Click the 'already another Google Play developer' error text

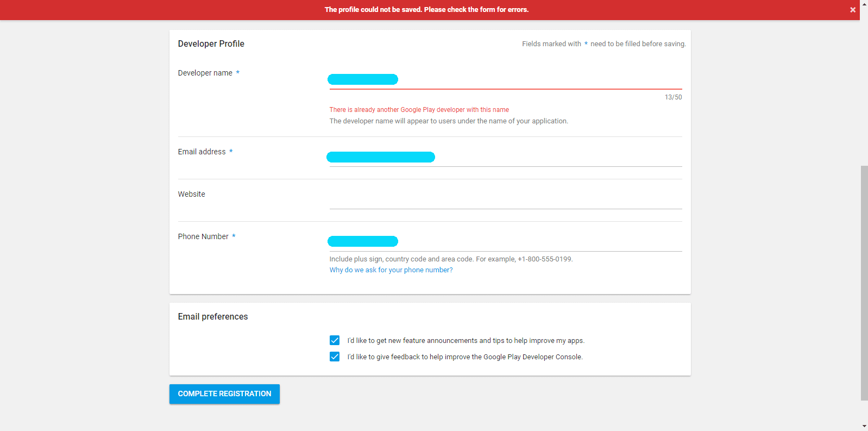tap(419, 110)
